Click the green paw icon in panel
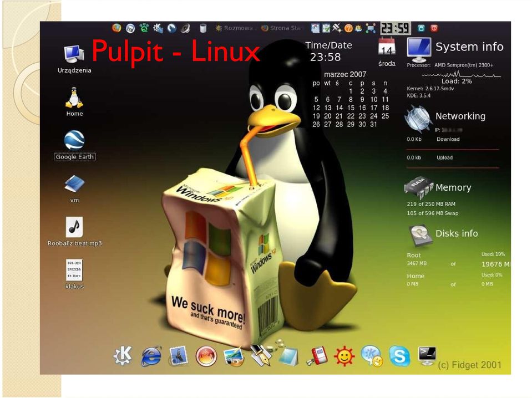The height and width of the screenshot is (398, 532). (144, 28)
